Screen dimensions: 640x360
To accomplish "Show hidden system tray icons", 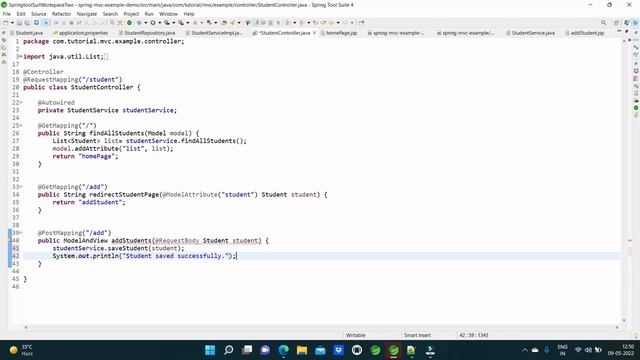I will coord(524,350).
